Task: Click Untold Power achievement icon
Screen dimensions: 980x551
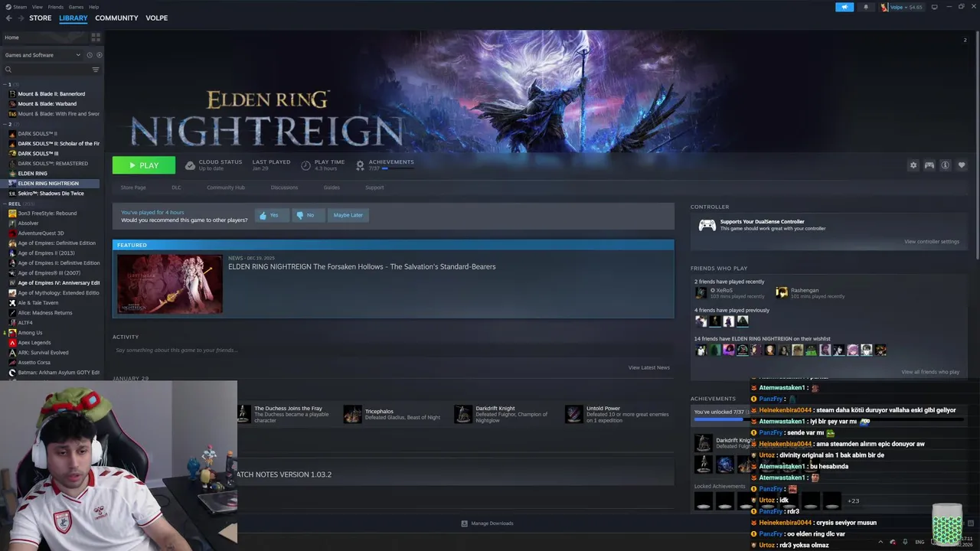Action: coord(573,414)
